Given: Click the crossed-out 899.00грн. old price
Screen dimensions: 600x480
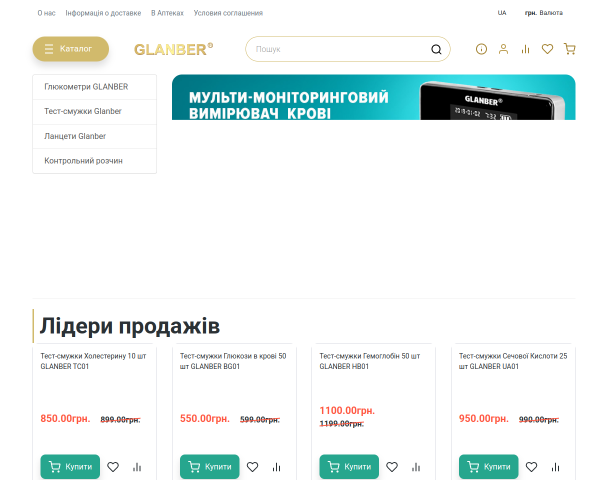Looking at the screenshot, I should (121, 420).
